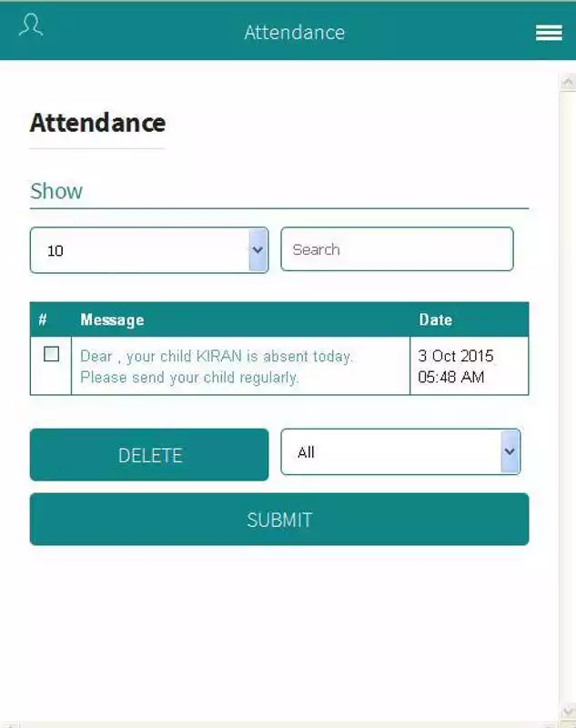Click the arrow of the All dropdown
Image resolution: width=576 pixels, height=728 pixels.
(x=510, y=451)
